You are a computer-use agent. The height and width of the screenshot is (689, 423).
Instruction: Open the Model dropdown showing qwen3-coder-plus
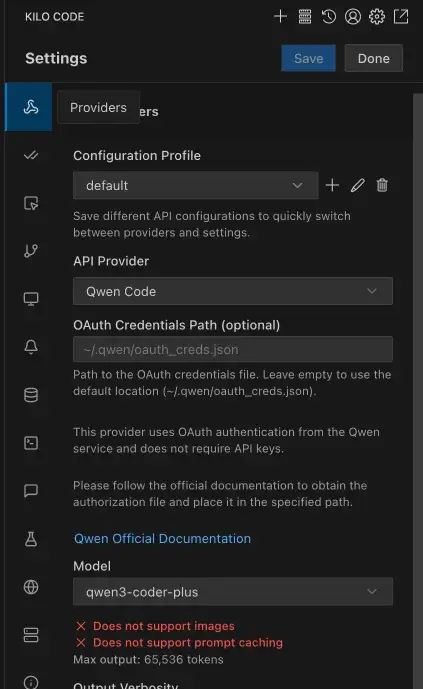233,591
